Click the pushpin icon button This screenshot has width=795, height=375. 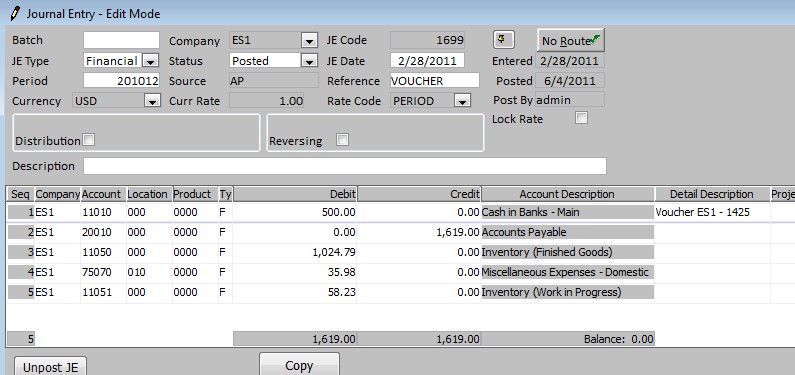pos(503,40)
